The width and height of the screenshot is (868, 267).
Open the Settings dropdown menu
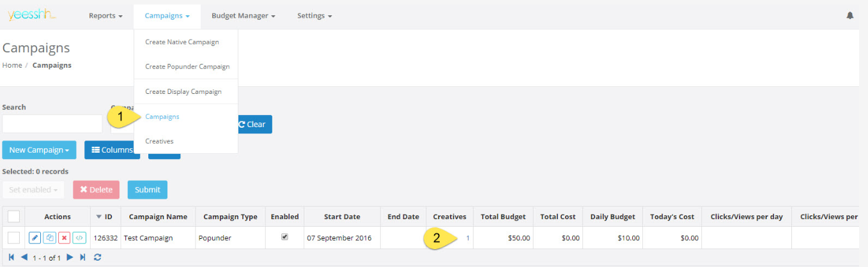click(x=314, y=16)
